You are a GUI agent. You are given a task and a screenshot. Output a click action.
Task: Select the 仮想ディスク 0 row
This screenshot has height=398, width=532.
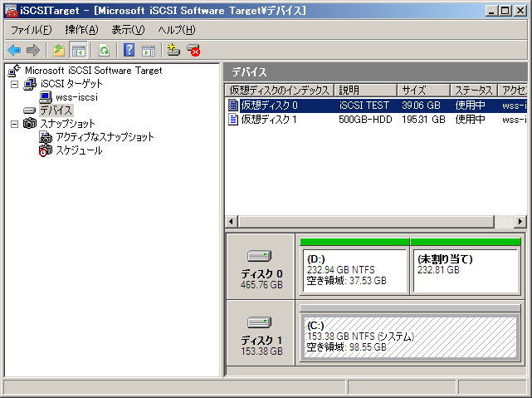coord(376,106)
